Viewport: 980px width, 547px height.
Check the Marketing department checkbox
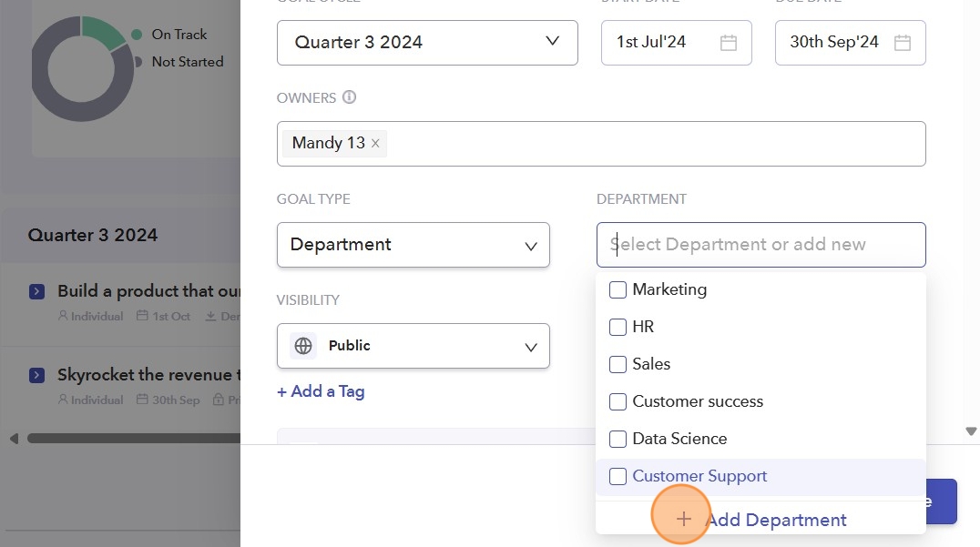[x=618, y=289]
